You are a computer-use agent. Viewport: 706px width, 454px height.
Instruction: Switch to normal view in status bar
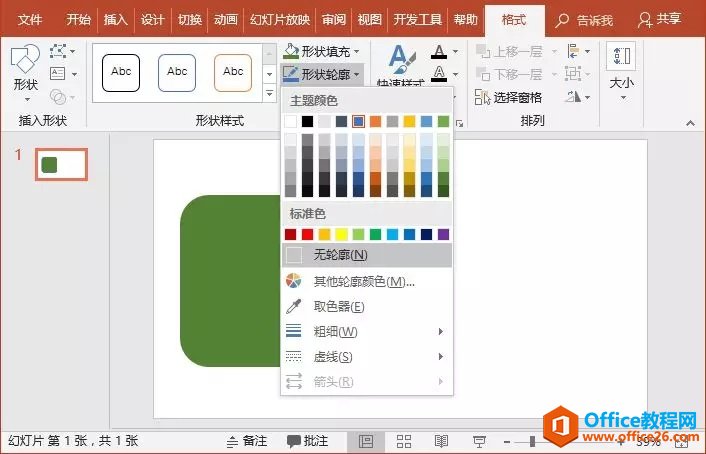tap(366, 441)
